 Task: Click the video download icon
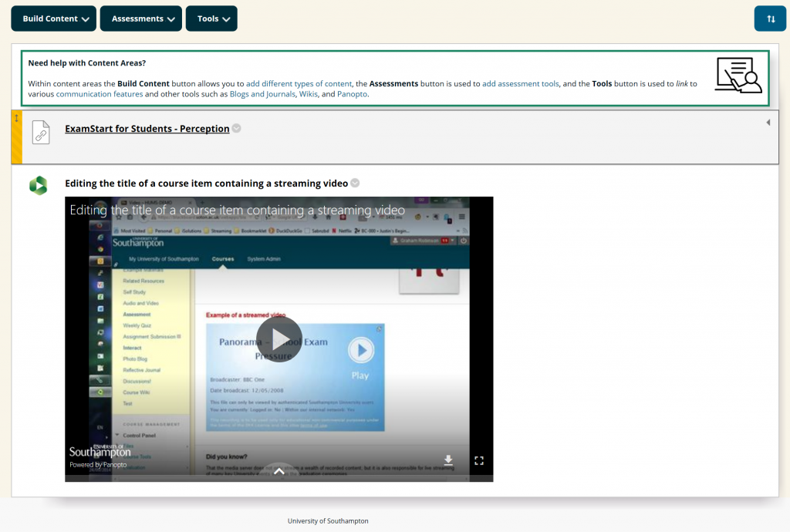(448, 460)
